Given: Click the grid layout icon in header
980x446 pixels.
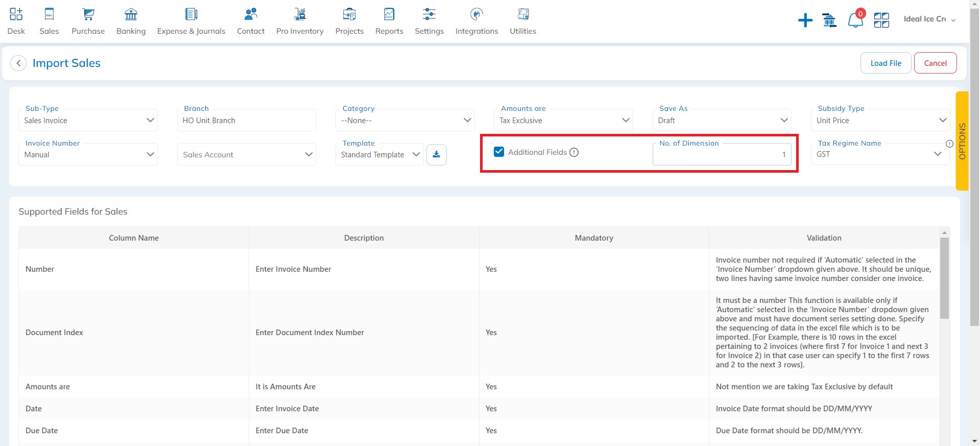Looking at the screenshot, I should click(881, 20).
